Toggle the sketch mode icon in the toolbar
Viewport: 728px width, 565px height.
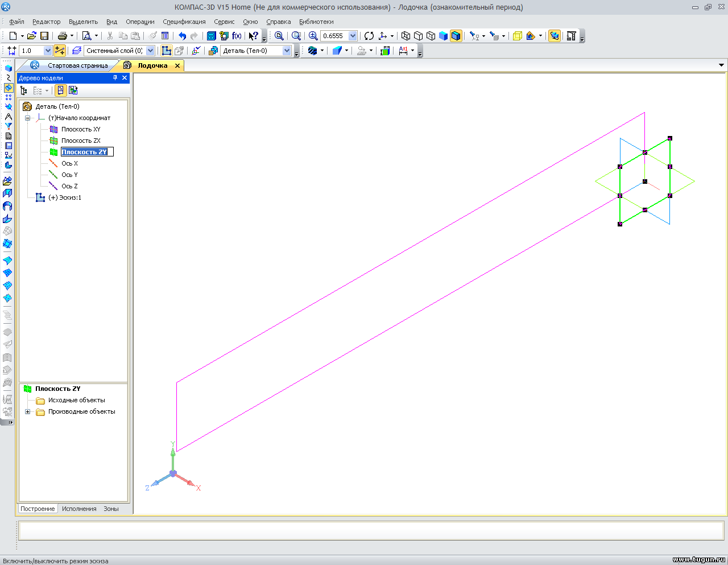pos(166,51)
